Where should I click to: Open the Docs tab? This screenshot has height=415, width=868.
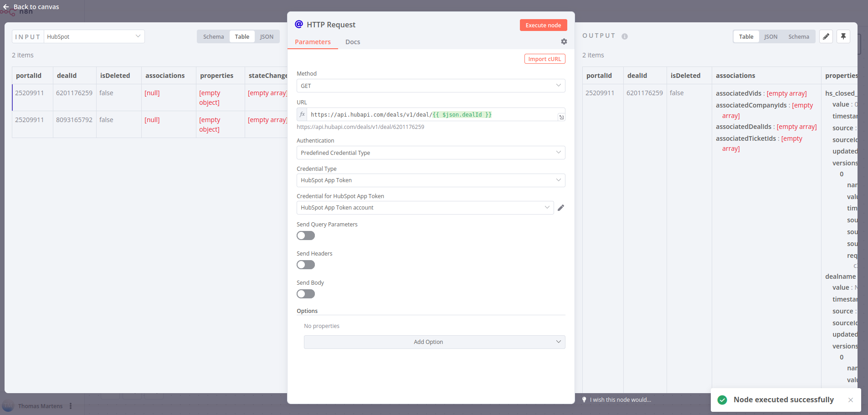(x=353, y=42)
